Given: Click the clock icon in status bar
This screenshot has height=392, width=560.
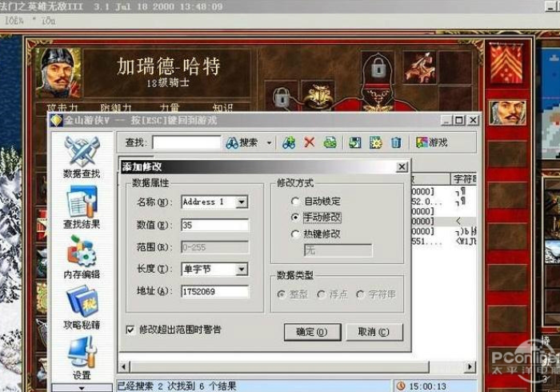Looking at the screenshot, I should pyautogui.click(x=401, y=386).
